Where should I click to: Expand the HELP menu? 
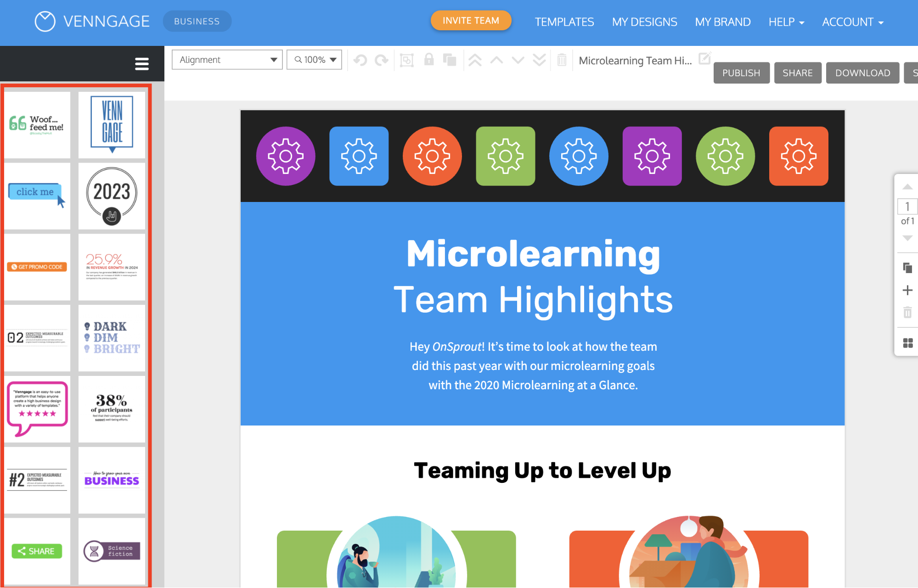click(x=786, y=22)
